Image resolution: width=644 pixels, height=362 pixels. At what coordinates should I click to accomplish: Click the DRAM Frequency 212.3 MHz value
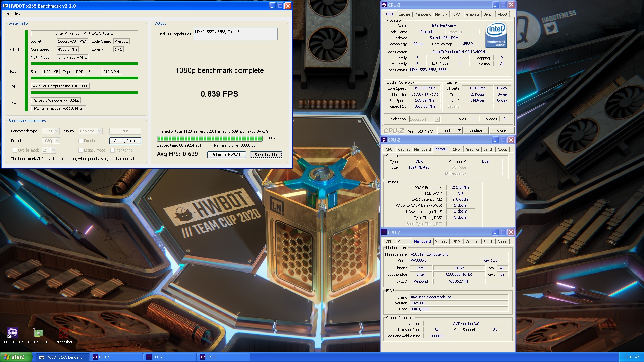[460, 187]
